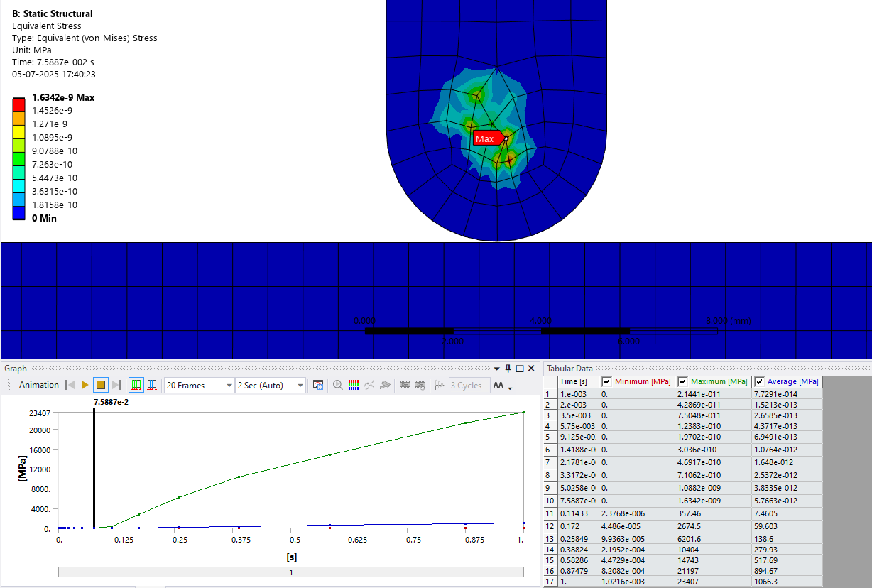Click the AA font size button
This screenshot has width=872, height=588.
click(498, 385)
